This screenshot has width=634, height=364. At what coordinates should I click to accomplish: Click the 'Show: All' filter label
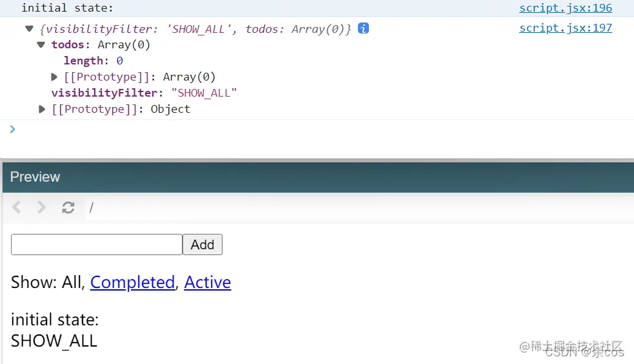coord(47,282)
